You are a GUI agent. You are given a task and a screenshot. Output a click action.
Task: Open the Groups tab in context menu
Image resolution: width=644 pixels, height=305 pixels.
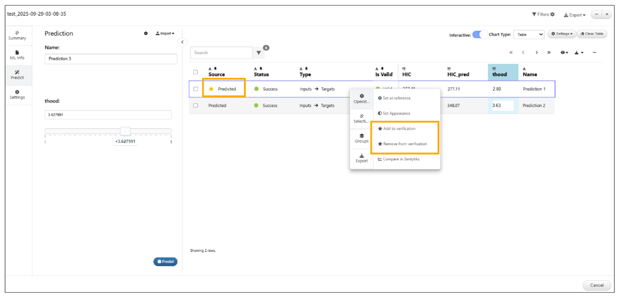click(361, 138)
